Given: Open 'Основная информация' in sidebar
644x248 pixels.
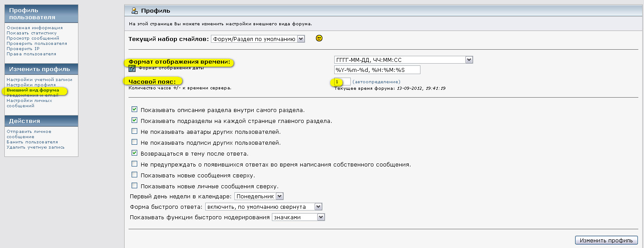Looking at the screenshot, I should click(34, 28).
